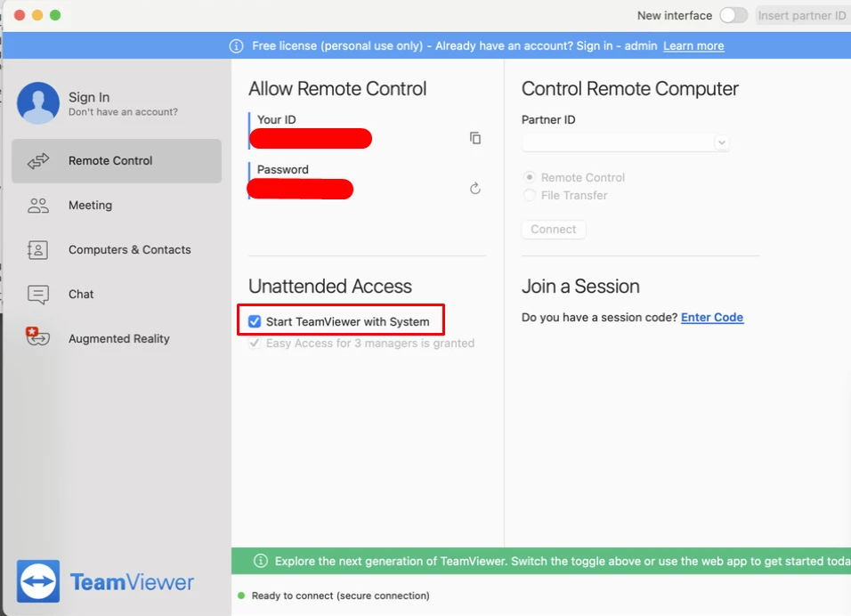Click the Control Remote Computer heading
This screenshot has width=851, height=616.
click(629, 88)
